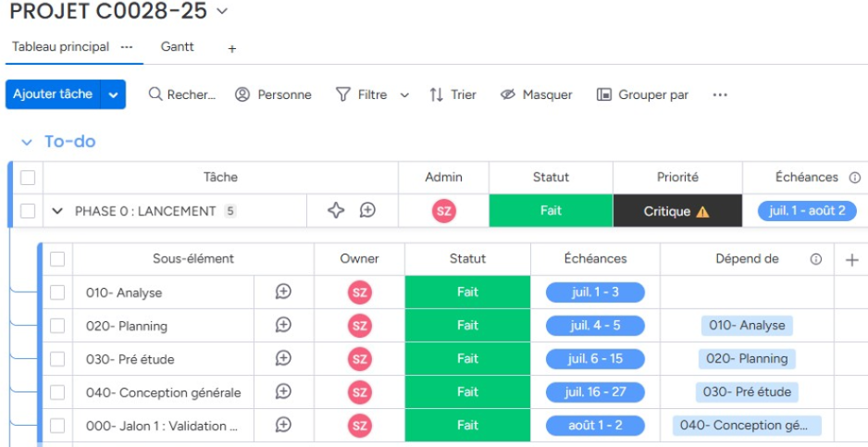Screen dimensions: 868x447
Task: Switch to the Gantt tab
Action: (177, 46)
